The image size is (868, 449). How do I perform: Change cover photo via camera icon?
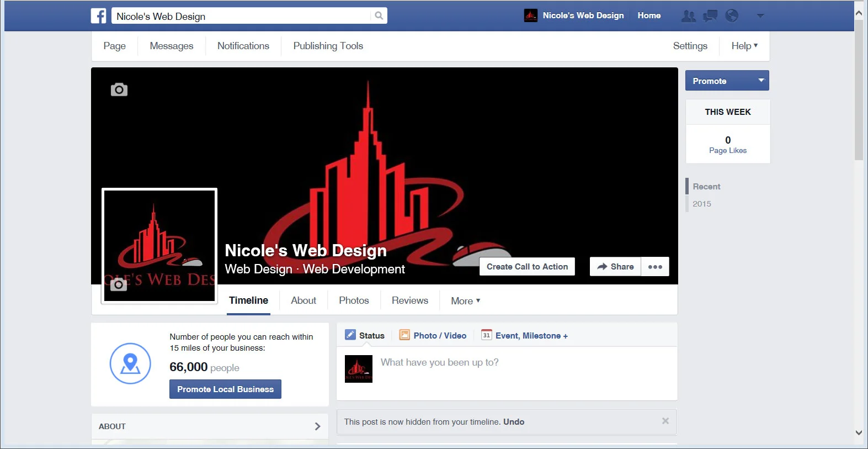point(119,89)
